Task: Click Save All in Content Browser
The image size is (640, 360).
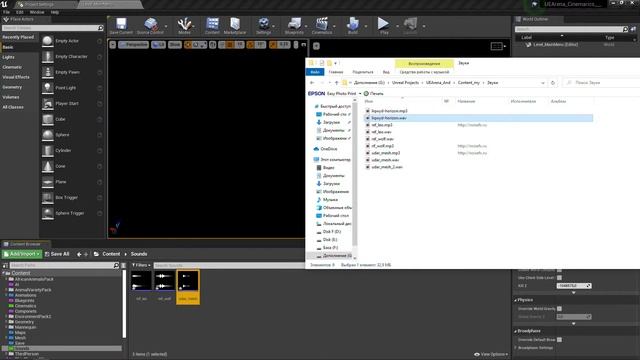Action: click(57, 254)
